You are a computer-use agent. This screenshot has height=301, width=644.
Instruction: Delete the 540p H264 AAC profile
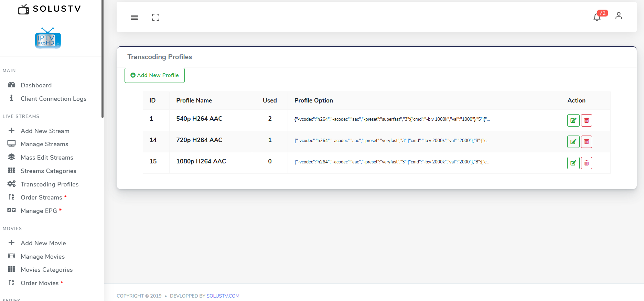pos(587,120)
